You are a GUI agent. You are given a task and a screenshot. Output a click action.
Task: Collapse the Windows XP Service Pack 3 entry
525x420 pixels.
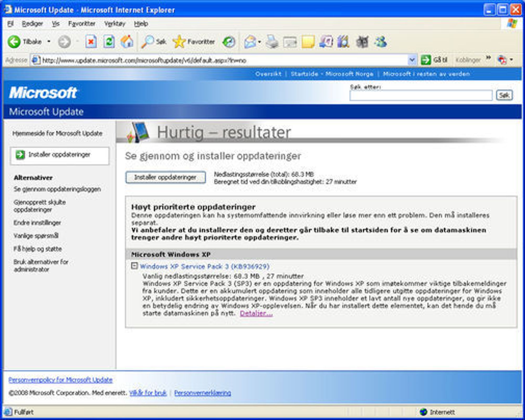pos(134,266)
